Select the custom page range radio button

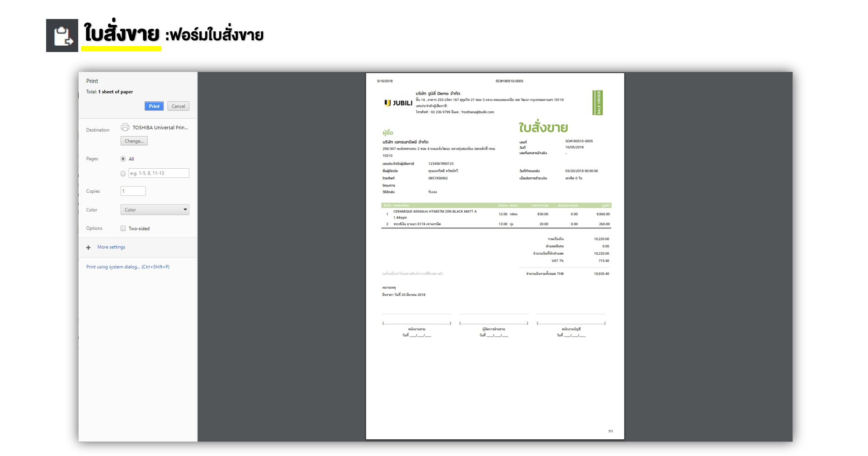point(123,173)
